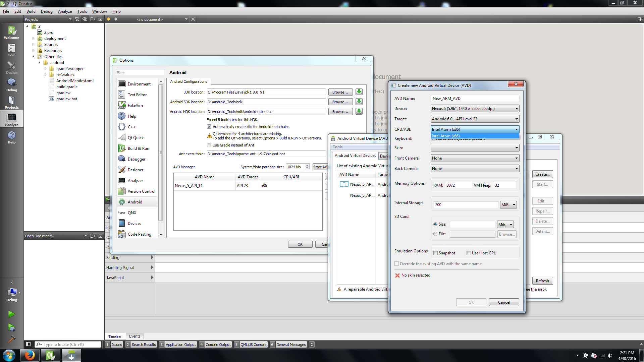
Task: Switch to Android Virtual Devices tab
Action: tap(355, 156)
